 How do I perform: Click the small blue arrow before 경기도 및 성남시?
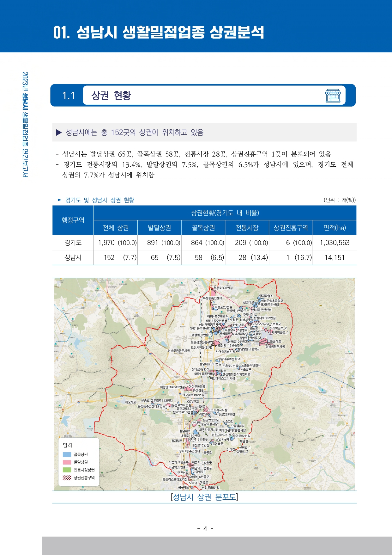(x=59, y=200)
